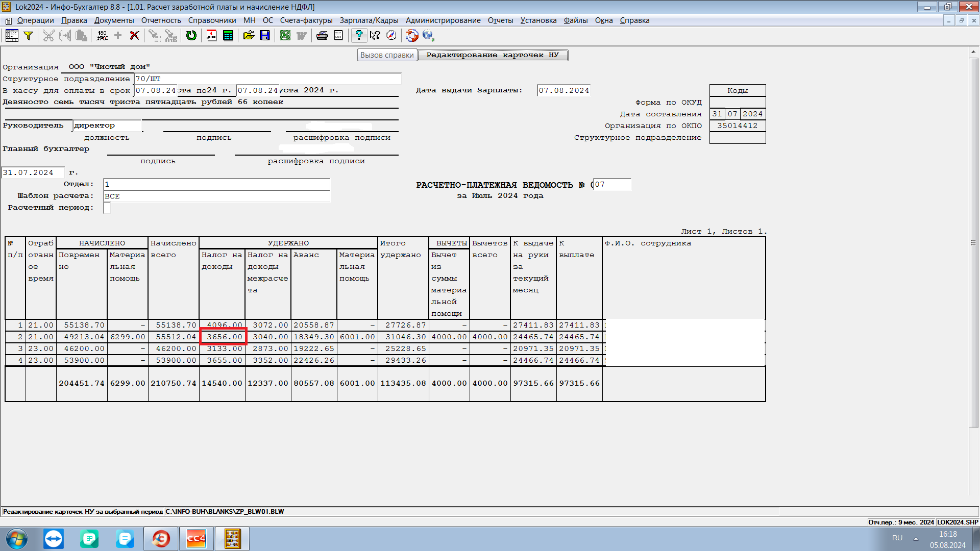Viewport: 980px width, 551px height.
Task: Click the tax cell 3656.00
Action: (x=223, y=337)
